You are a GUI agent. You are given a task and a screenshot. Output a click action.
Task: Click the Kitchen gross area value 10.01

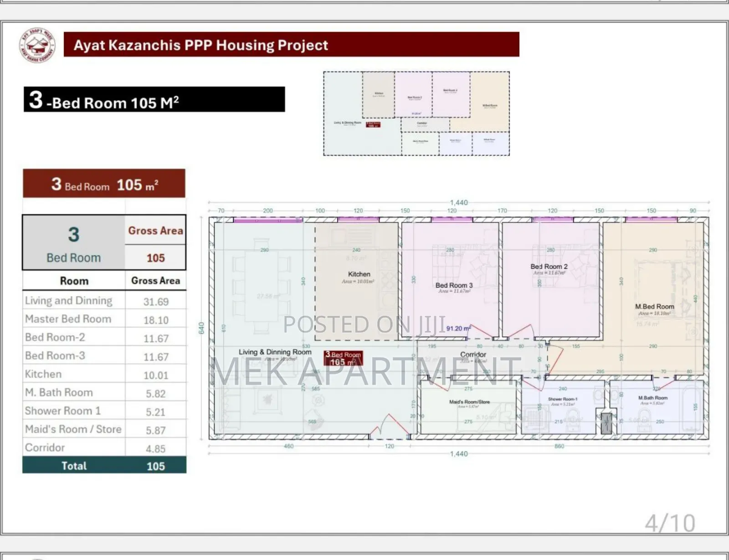[x=156, y=375]
